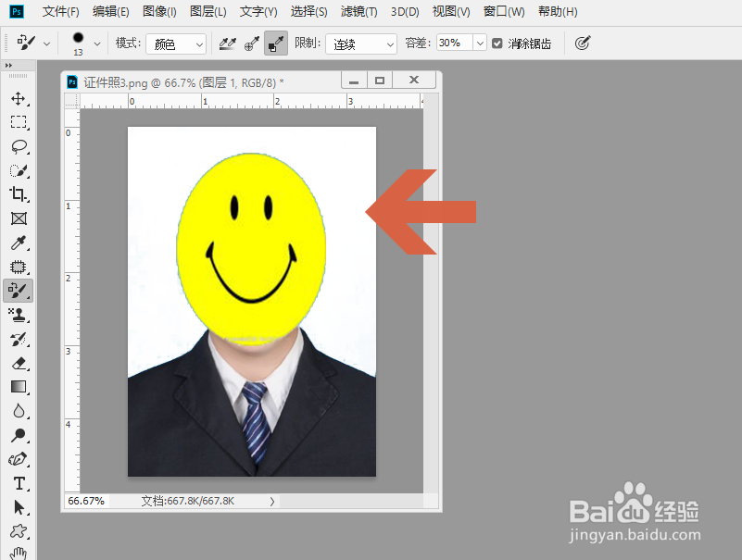Open the 限制 limits dropdown

pos(361,43)
